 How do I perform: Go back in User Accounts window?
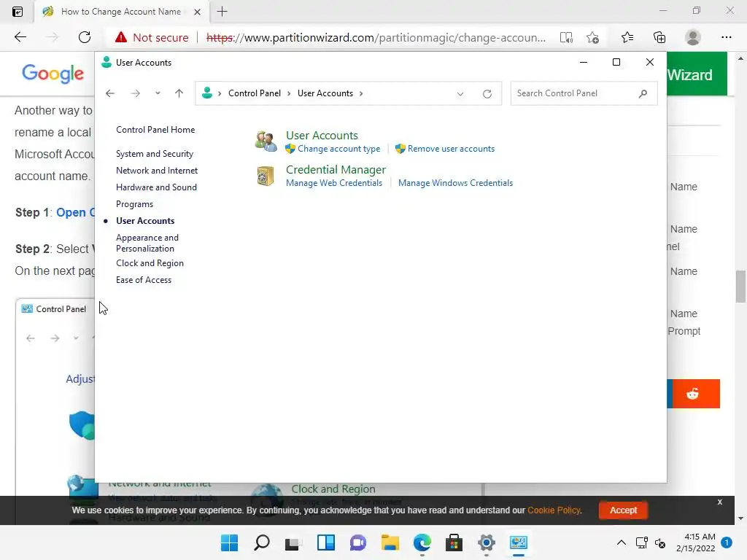click(110, 93)
